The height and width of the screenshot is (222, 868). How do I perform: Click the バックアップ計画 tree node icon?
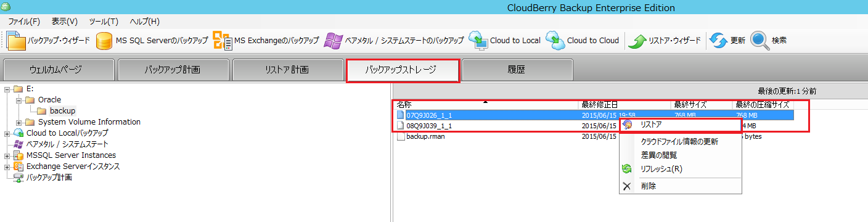(x=18, y=178)
